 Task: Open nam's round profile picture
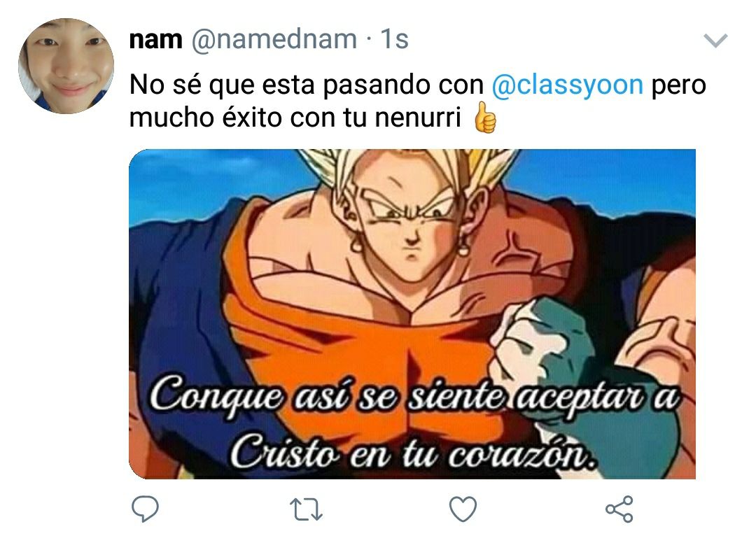[66, 66]
